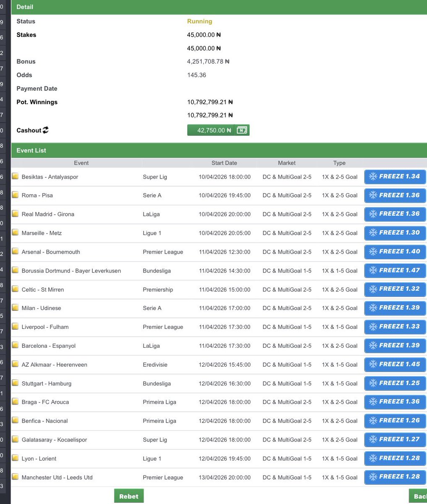
Task: Click the Real Madrid - Girona event name
Action: 48,214
